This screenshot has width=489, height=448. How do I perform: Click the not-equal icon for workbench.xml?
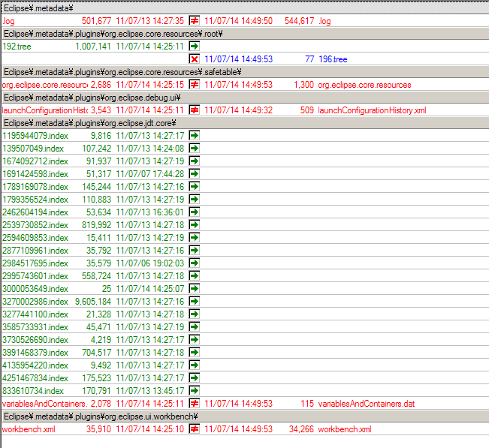195,430
